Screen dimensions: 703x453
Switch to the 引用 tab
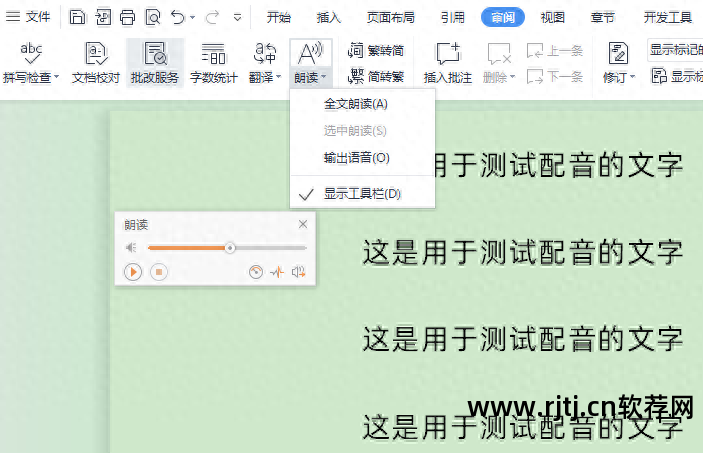452,17
